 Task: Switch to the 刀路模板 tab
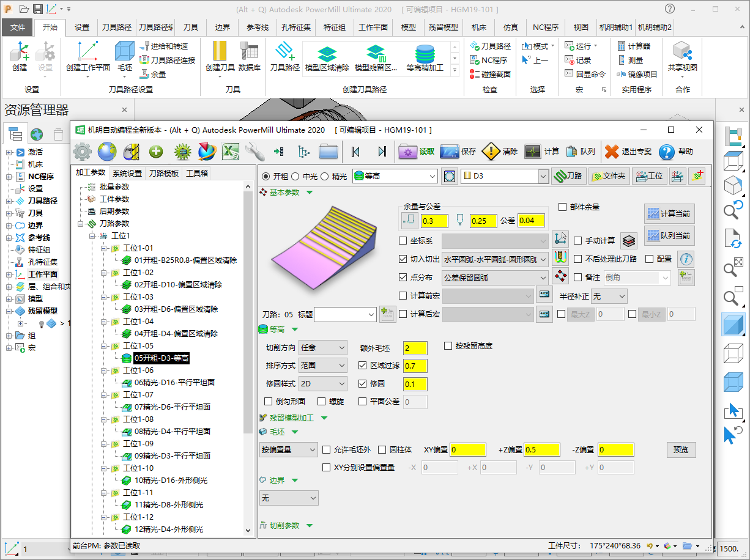click(x=164, y=173)
